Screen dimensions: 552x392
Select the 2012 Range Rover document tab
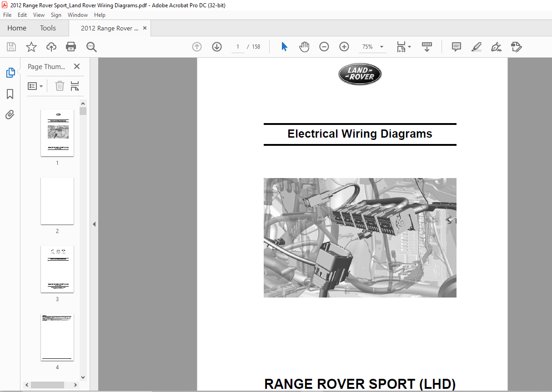[x=109, y=28]
